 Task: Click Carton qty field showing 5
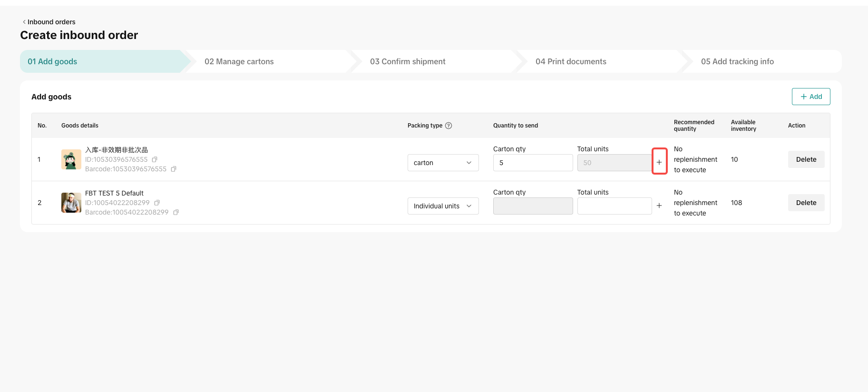coord(533,163)
